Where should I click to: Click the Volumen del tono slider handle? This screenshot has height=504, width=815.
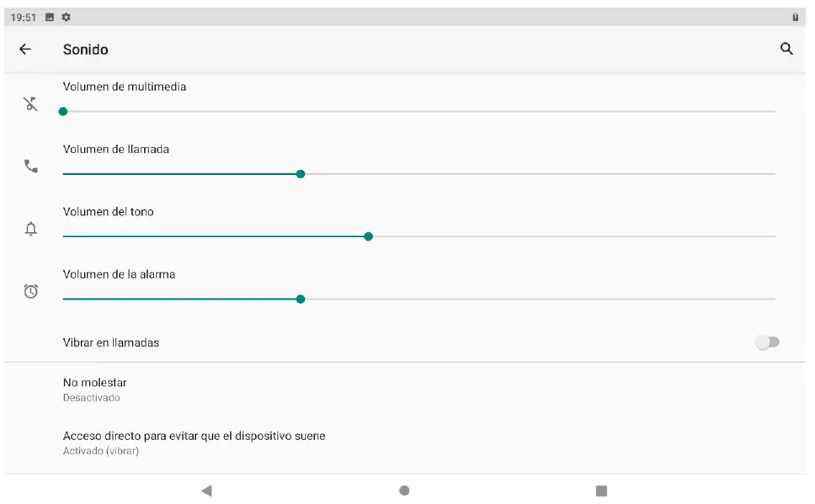368,236
